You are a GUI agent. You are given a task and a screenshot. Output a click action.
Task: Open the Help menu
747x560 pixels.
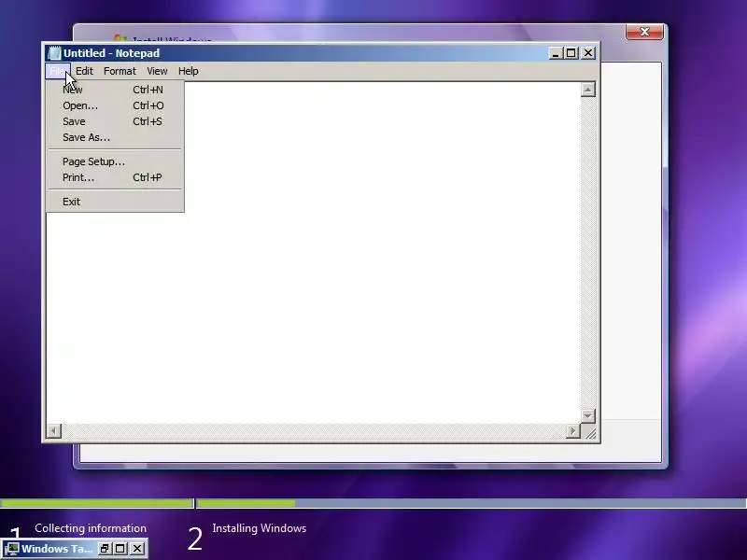[x=189, y=71]
